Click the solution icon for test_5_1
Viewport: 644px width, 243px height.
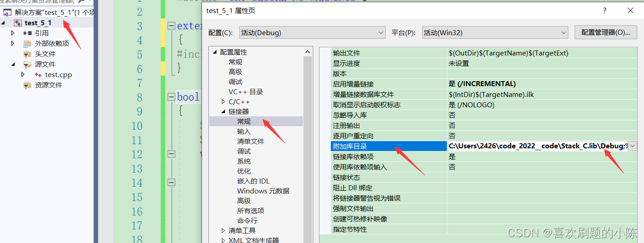7,13
